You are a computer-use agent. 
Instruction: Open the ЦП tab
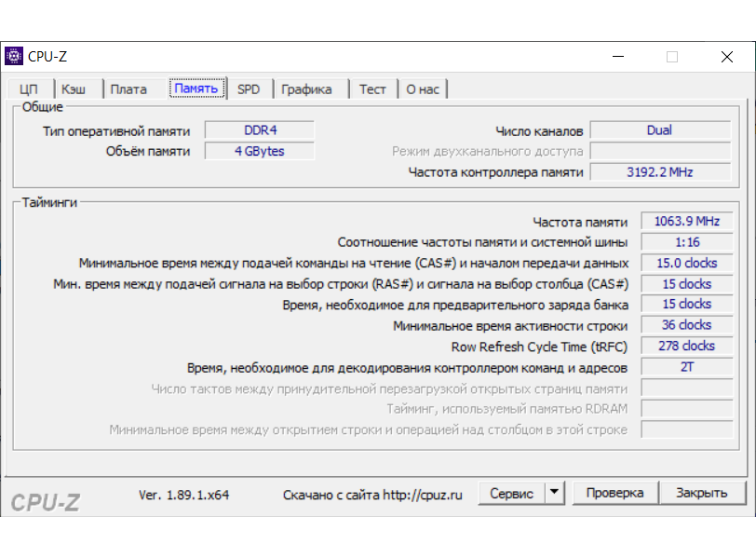(x=29, y=89)
